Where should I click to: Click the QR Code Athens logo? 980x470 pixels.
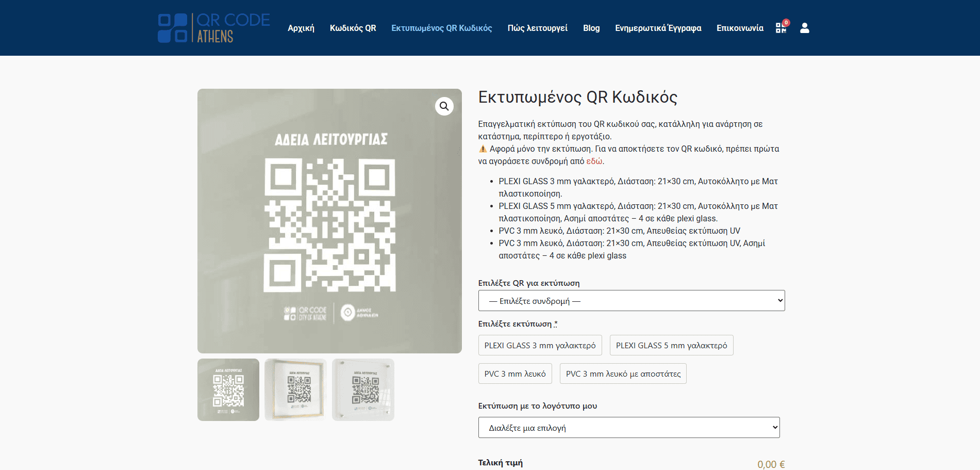coord(214,28)
